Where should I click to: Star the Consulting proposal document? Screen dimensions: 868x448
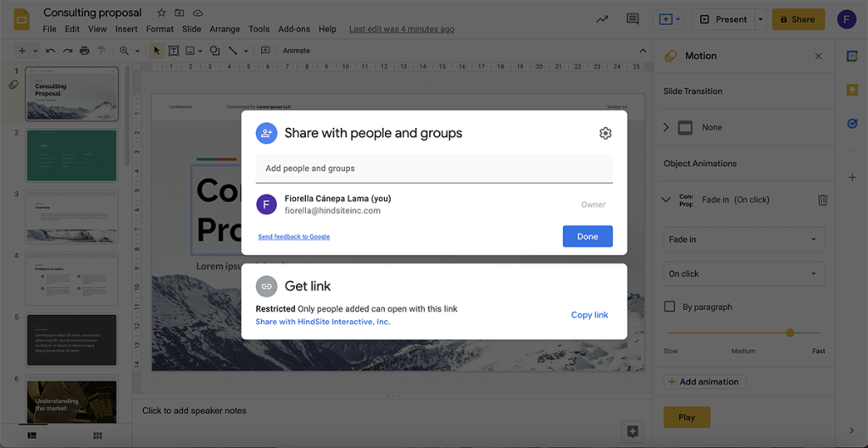161,14
